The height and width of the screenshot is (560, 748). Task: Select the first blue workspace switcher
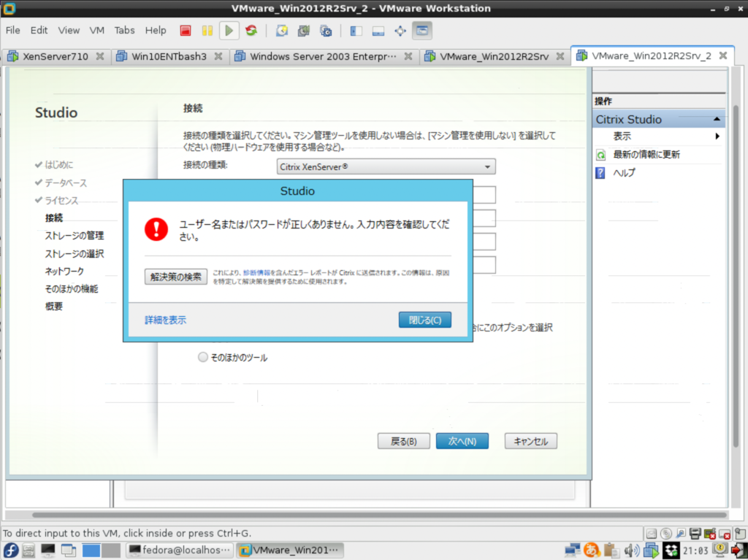click(91, 550)
